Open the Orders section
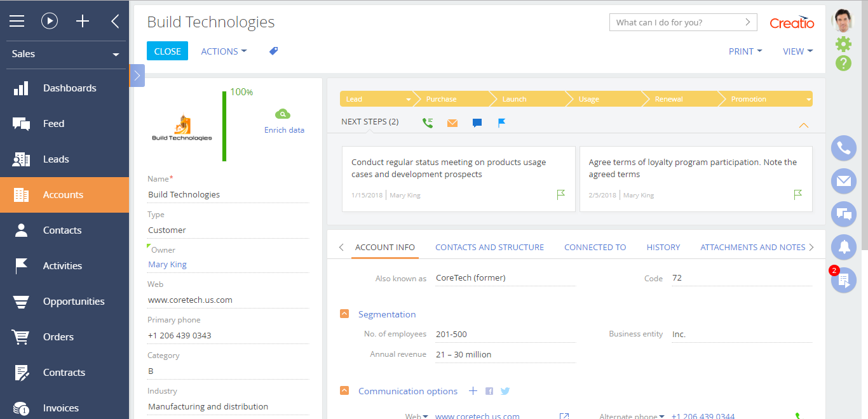 click(65, 337)
